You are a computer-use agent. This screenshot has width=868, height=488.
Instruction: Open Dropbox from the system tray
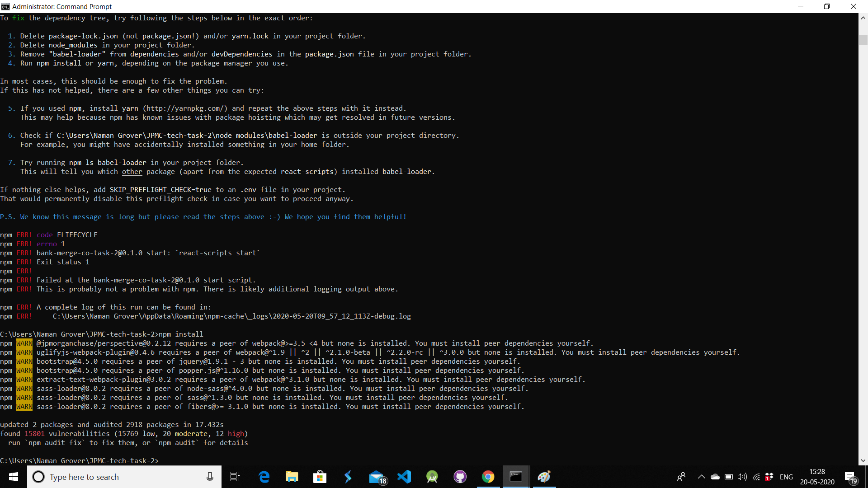[x=769, y=477]
